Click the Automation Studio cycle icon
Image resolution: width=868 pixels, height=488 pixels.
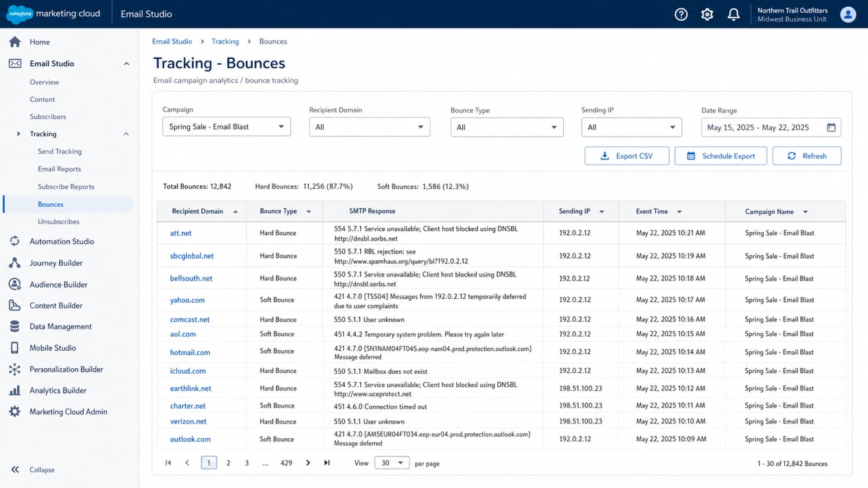tap(15, 241)
